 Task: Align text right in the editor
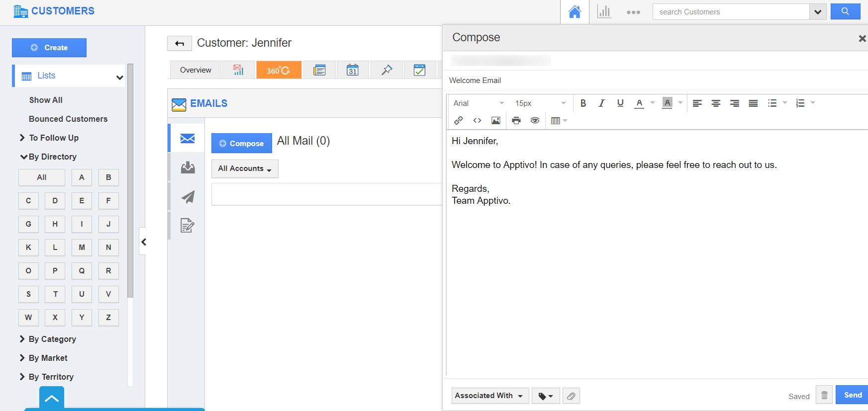[x=734, y=103]
